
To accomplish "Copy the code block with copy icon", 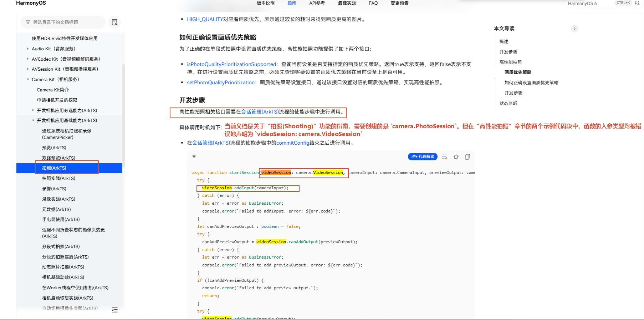I will coord(467,157).
